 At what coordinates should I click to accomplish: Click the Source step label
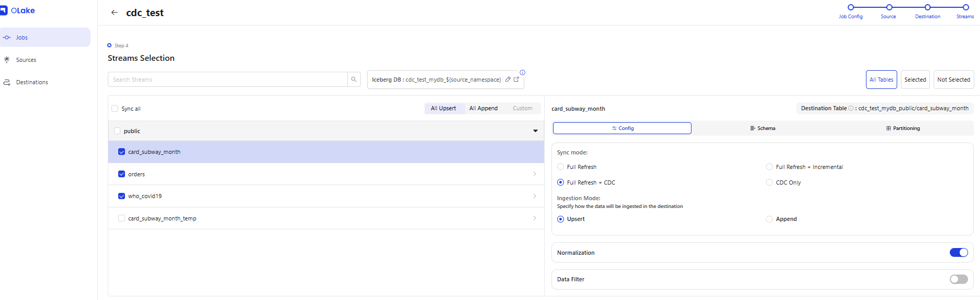point(888,17)
